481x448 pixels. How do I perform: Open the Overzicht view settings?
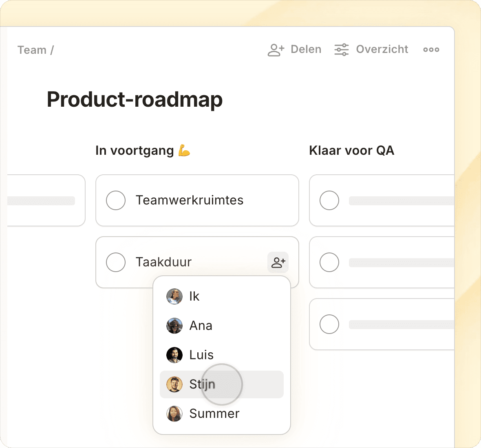click(382, 50)
